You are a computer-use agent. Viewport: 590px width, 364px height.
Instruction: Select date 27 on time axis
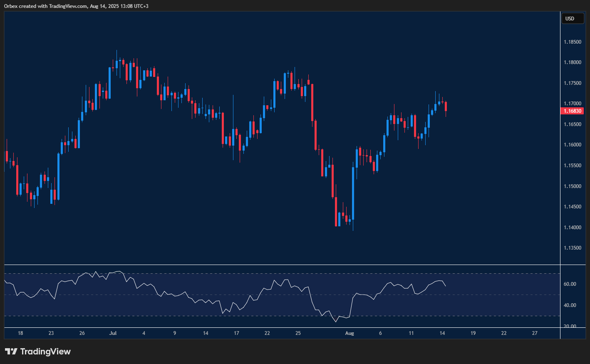pos(535,333)
